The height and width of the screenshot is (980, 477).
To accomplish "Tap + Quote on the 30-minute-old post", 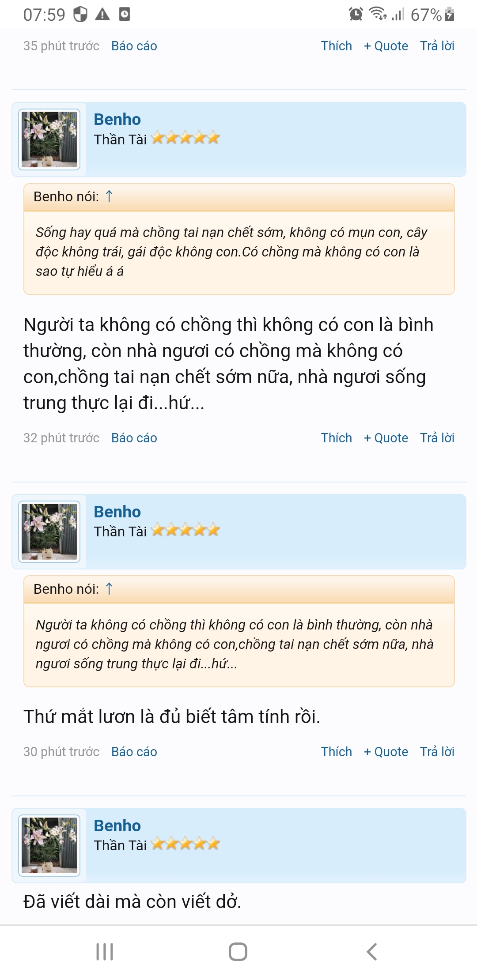I will pyautogui.click(x=386, y=752).
